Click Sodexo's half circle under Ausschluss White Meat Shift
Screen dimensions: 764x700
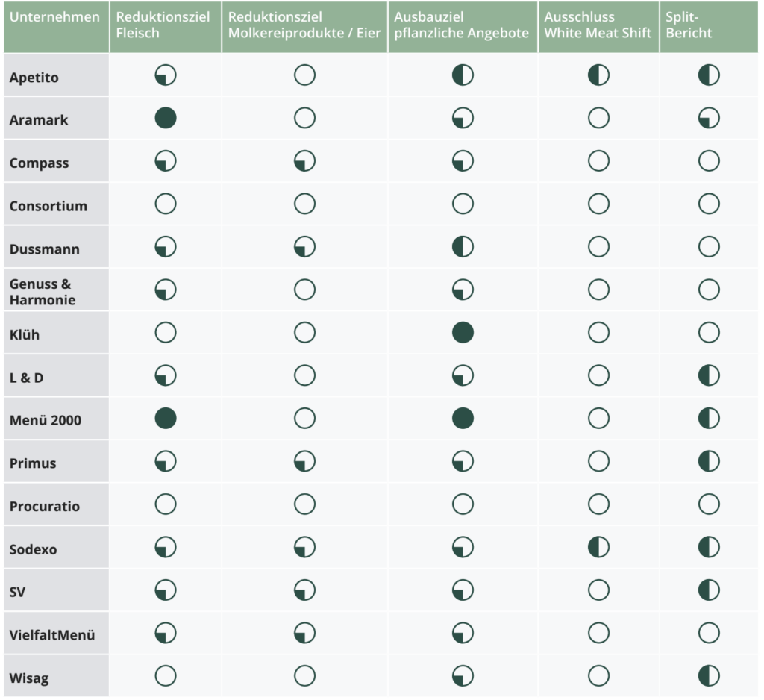click(598, 547)
